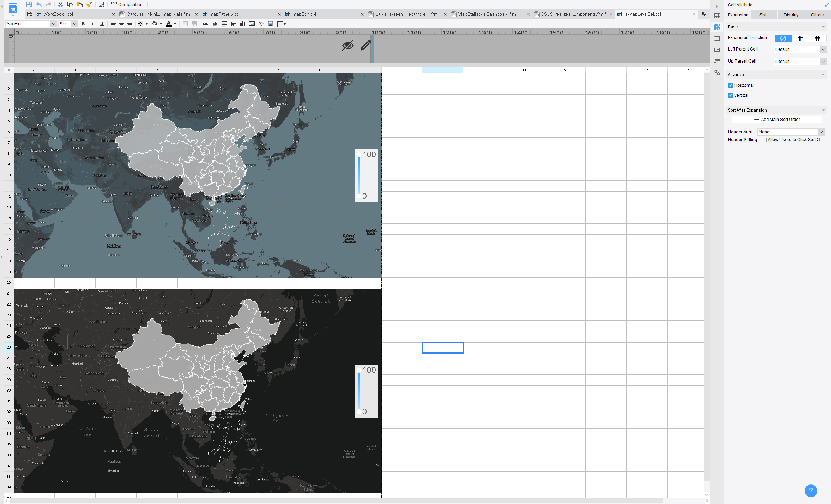Disable the Vertical expansion checkbox
Screen dimensions: 831x504
point(730,95)
